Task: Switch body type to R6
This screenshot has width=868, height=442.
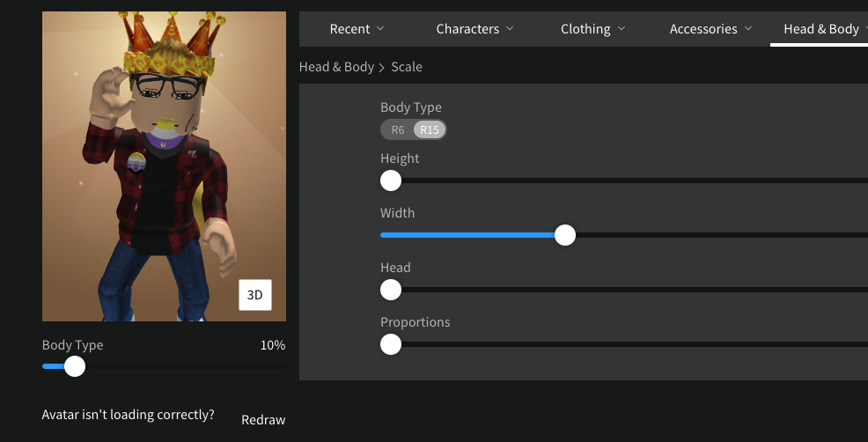Action: coord(397,130)
